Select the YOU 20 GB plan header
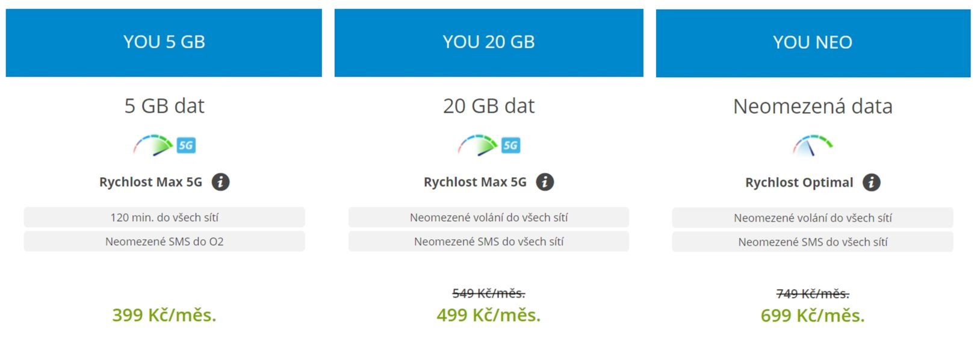The height and width of the screenshot is (347, 980). point(489,42)
